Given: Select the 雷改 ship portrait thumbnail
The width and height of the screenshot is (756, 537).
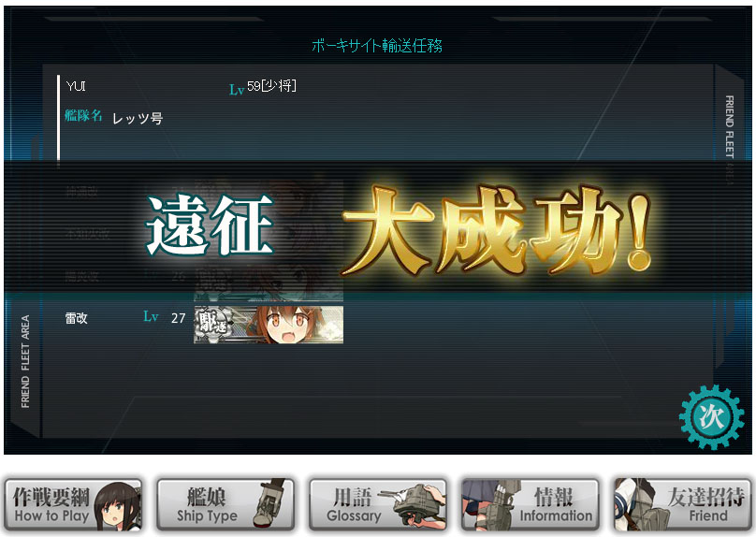Looking at the screenshot, I should pyautogui.click(x=269, y=325).
